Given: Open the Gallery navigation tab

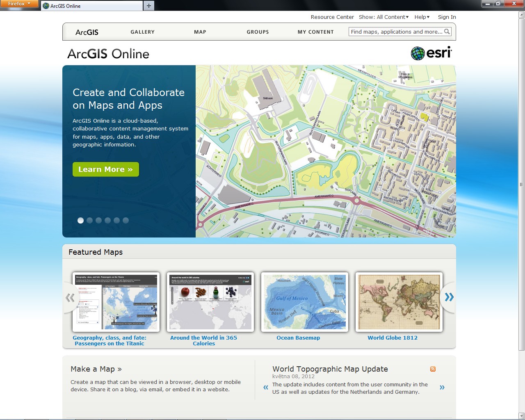Looking at the screenshot, I should coord(142,32).
